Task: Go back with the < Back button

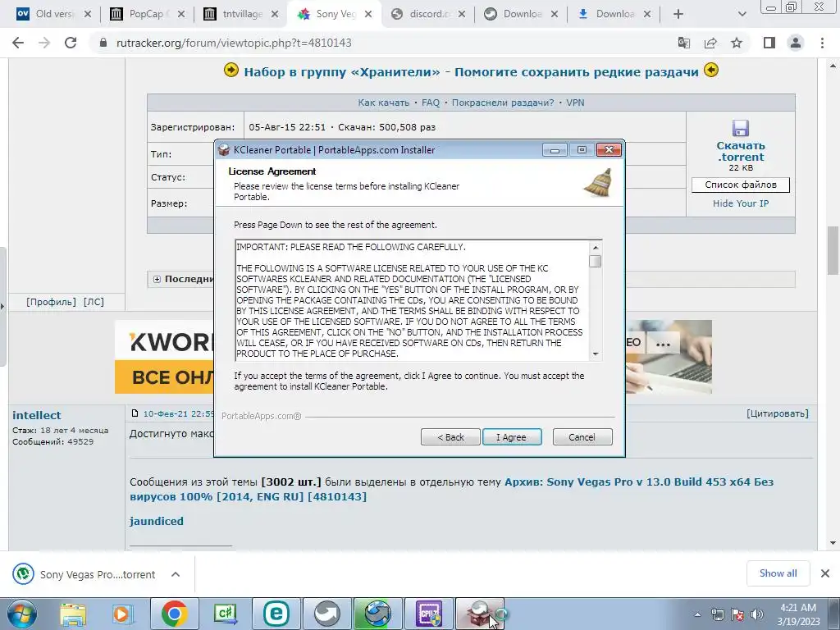Action: click(x=450, y=437)
